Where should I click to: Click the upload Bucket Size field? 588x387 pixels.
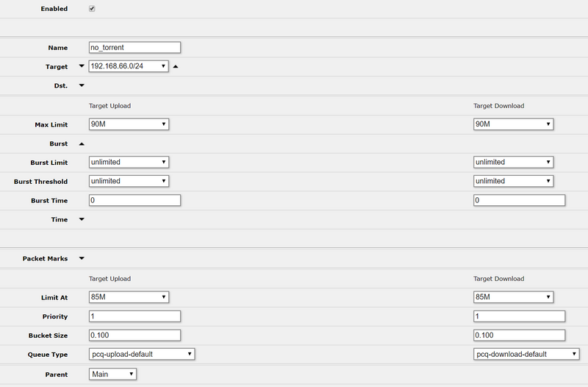click(135, 335)
